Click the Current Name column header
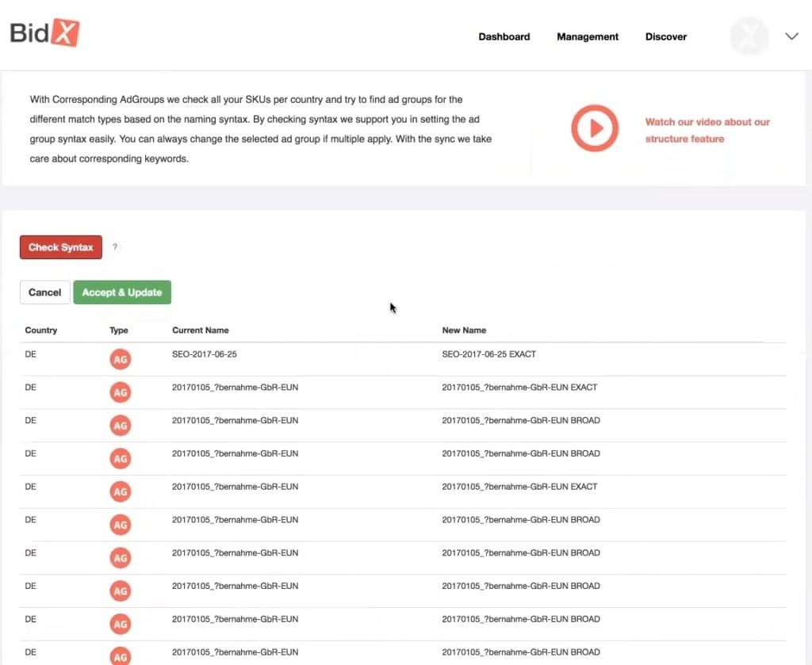This screenshot has width=812, height=665. [x=201, y=331]
